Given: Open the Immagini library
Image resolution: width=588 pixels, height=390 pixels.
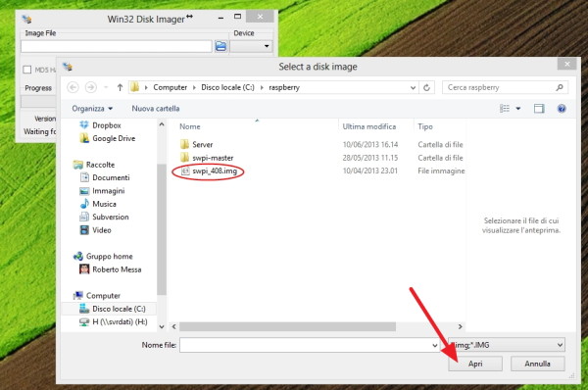Looking at the screenshot, I should coord(109,191).
